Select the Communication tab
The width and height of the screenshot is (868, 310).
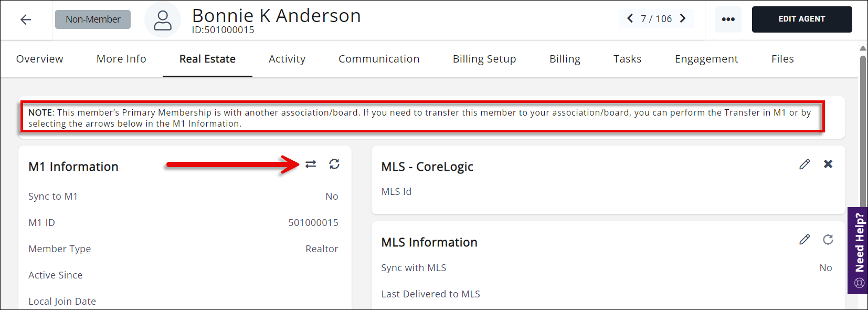(x=379, y=59)
